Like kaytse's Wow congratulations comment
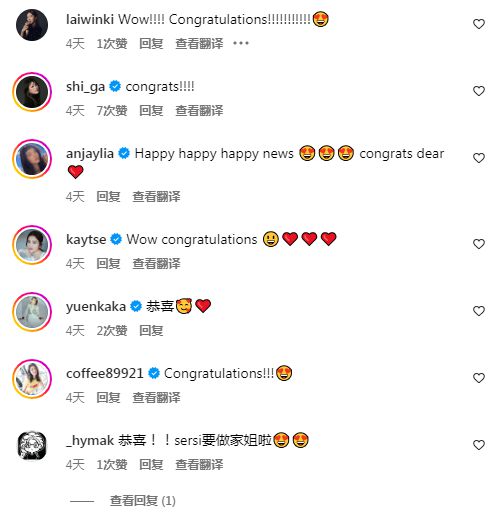Viewport: 497px width, 521px height. click(479, 244)
